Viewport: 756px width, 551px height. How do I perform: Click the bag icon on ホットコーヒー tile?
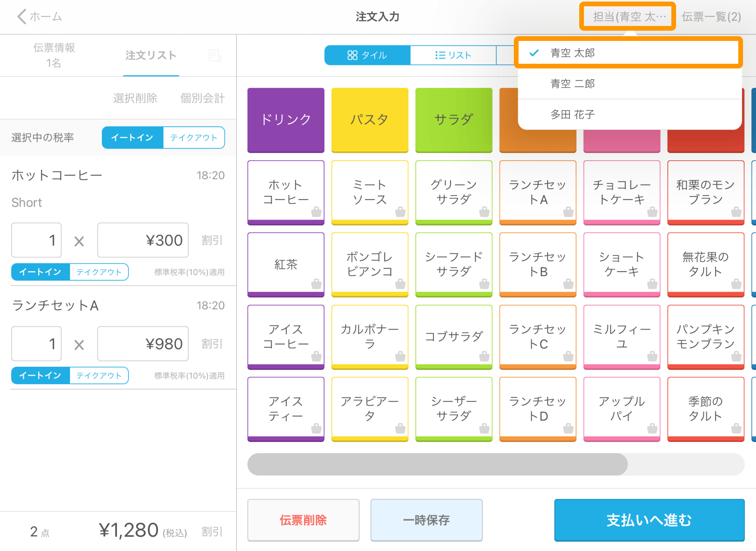[316, 212]
